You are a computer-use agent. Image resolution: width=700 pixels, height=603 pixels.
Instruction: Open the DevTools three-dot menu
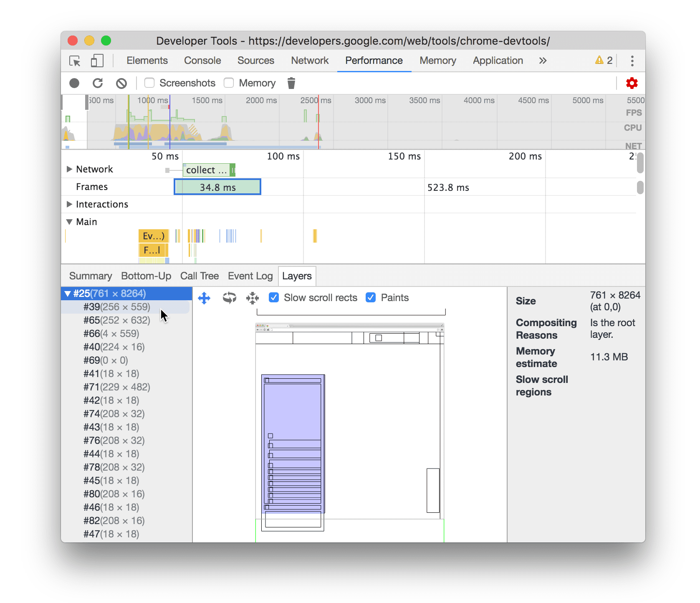click(632, 61)
